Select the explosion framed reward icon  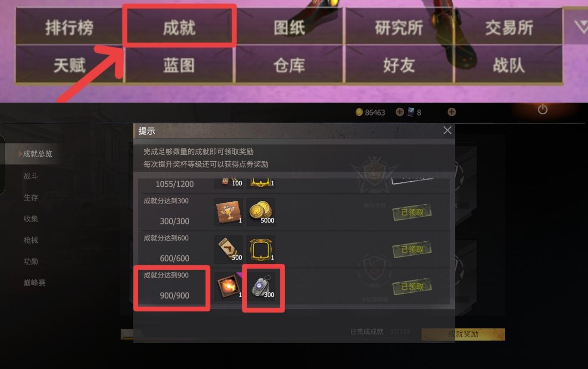(x=229, y=286)
